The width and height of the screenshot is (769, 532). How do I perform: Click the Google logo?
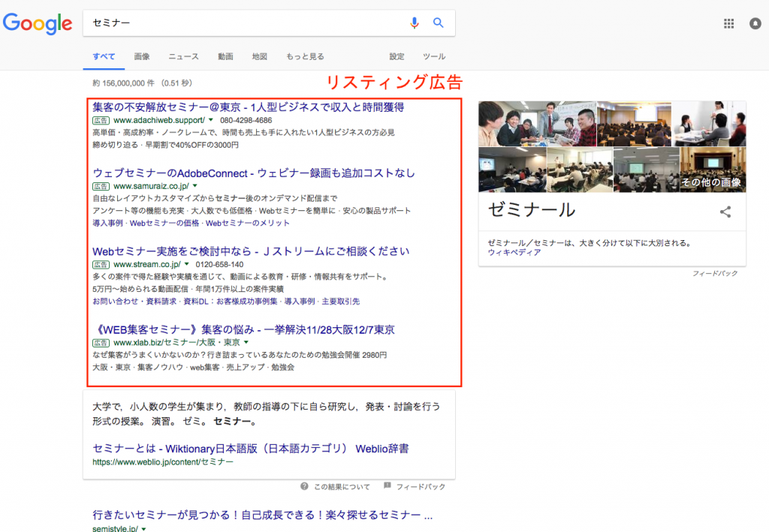point(38,23)
